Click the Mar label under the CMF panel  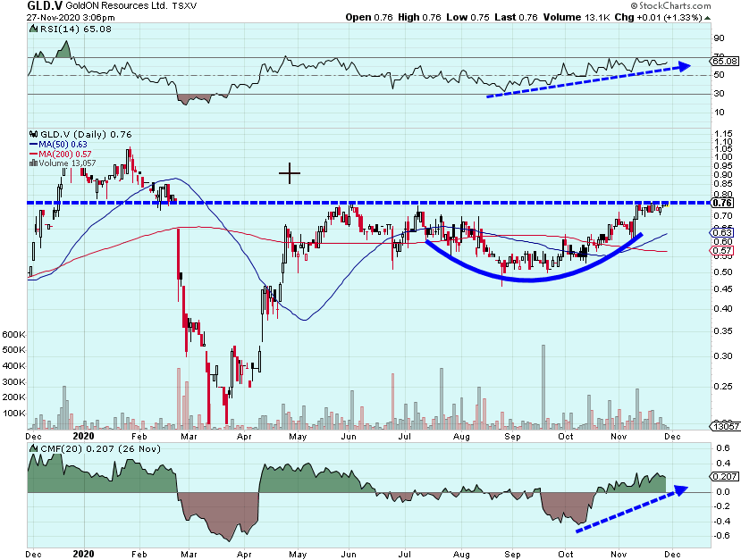[189, 554]
